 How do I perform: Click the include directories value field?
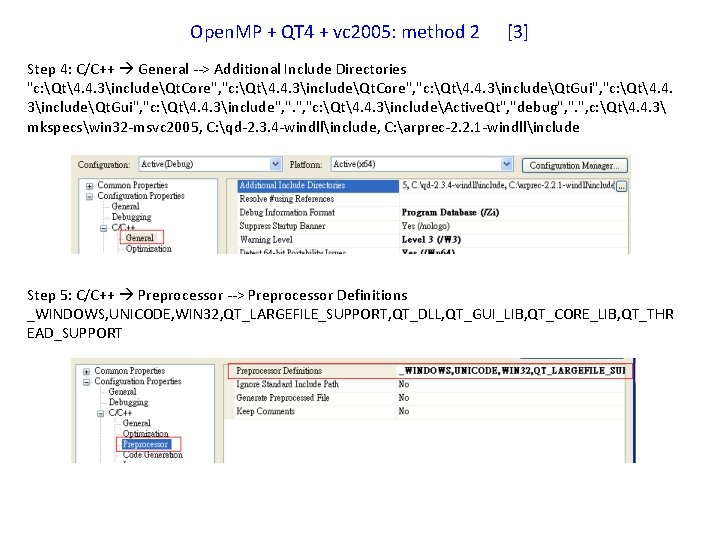pos(507,186)
